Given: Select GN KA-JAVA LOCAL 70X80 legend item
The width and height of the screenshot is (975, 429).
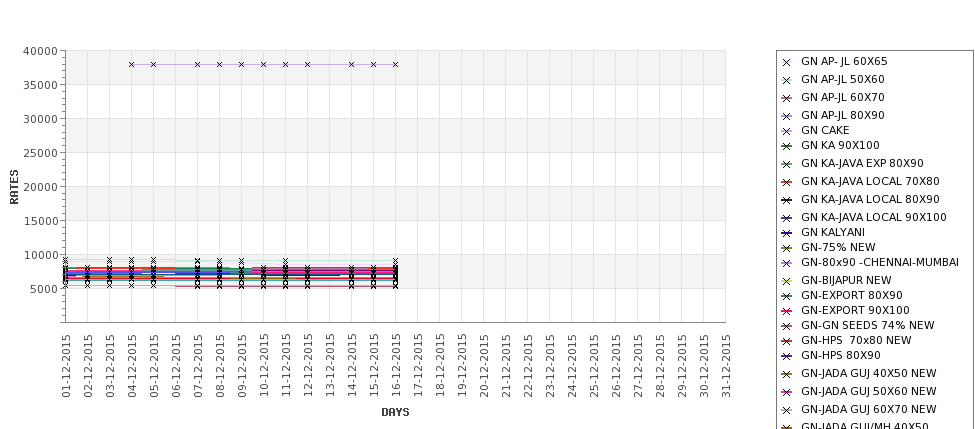Looking at the screenshot, I should coord(870,182).
